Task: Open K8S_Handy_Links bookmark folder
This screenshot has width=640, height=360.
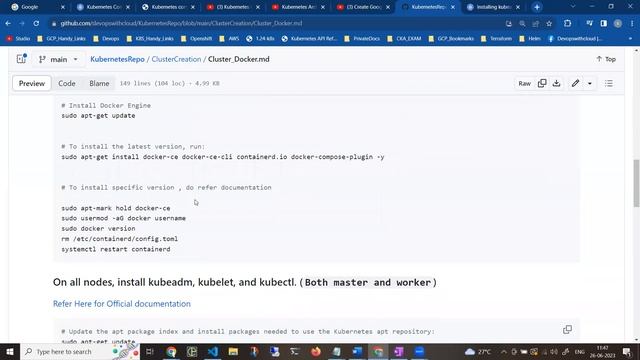Action: tap(150, 38)
